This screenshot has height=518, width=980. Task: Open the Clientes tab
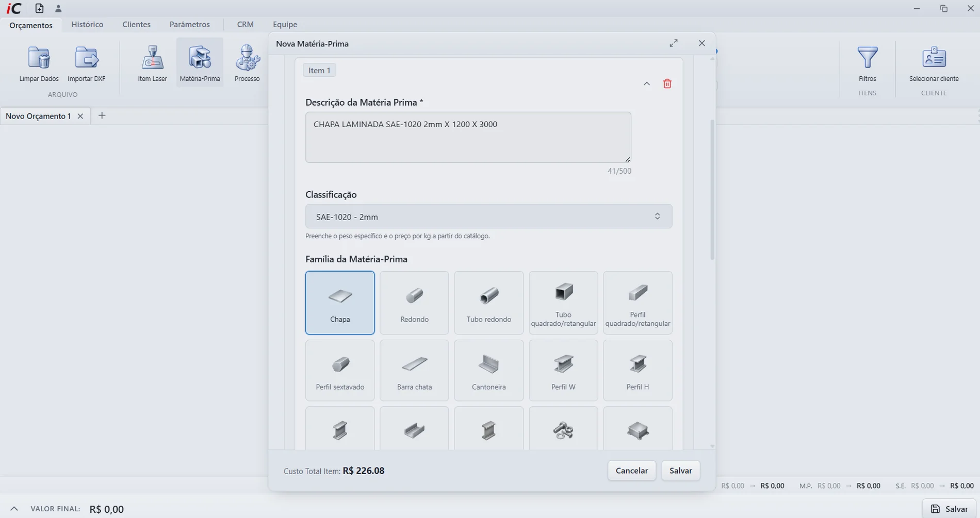click(136, 24)
